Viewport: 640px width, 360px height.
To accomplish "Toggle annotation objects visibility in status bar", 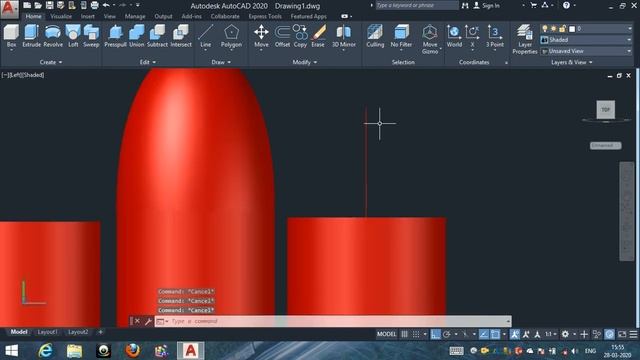I will (515, 334).
